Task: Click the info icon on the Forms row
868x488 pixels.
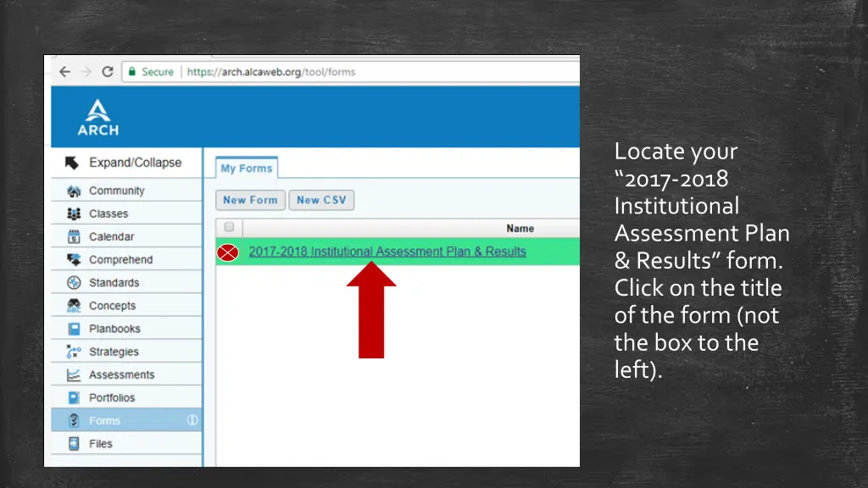Action: (192, 420)
